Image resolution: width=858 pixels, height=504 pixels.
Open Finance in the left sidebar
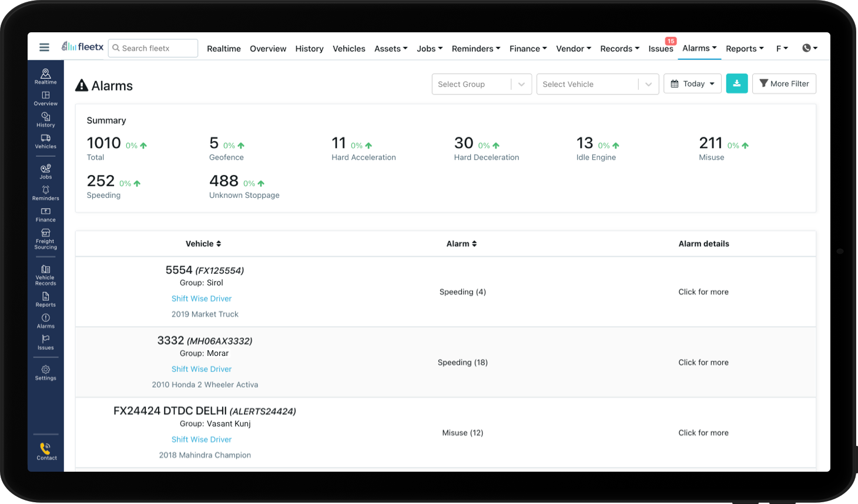tap(46, 215)
